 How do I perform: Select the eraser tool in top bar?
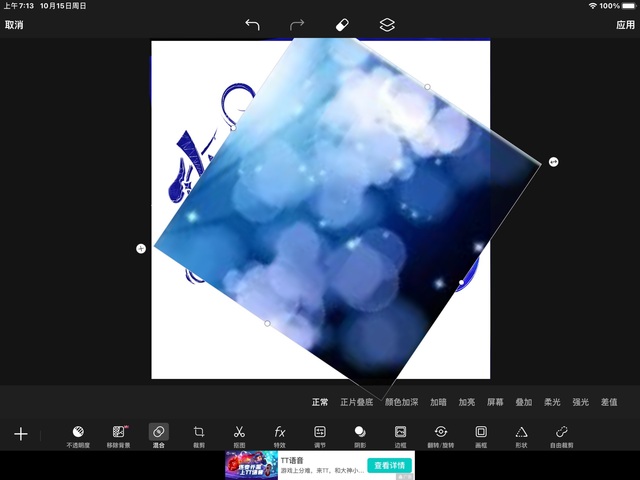342,24
